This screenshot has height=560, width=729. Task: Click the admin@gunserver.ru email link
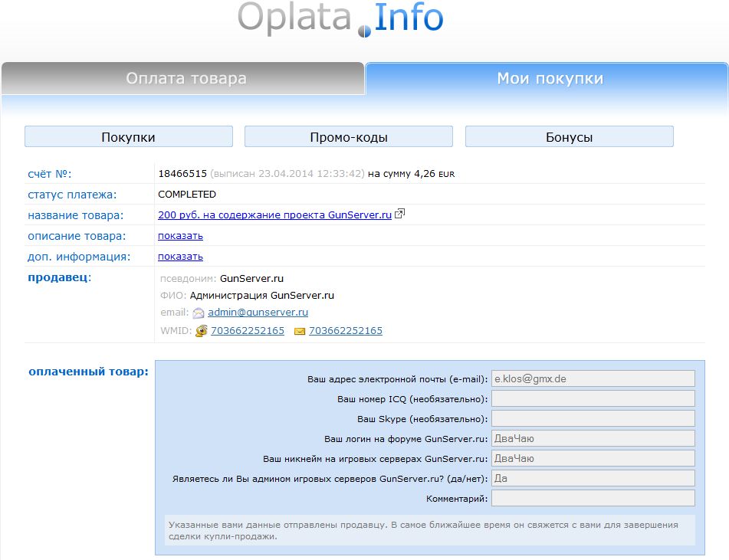(258, 313)
